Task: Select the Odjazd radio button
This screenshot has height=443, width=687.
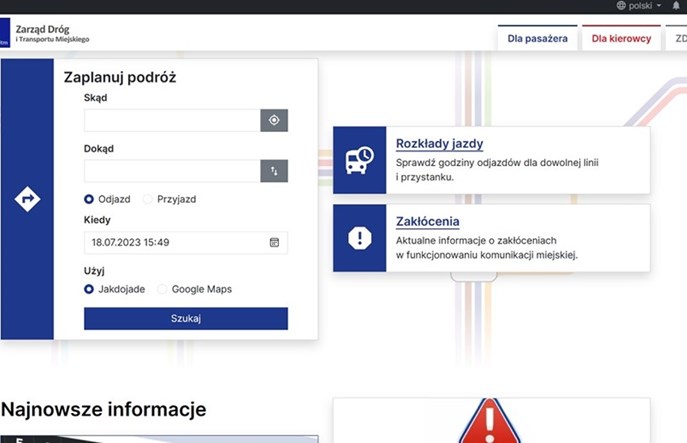Action: (89, 199)
